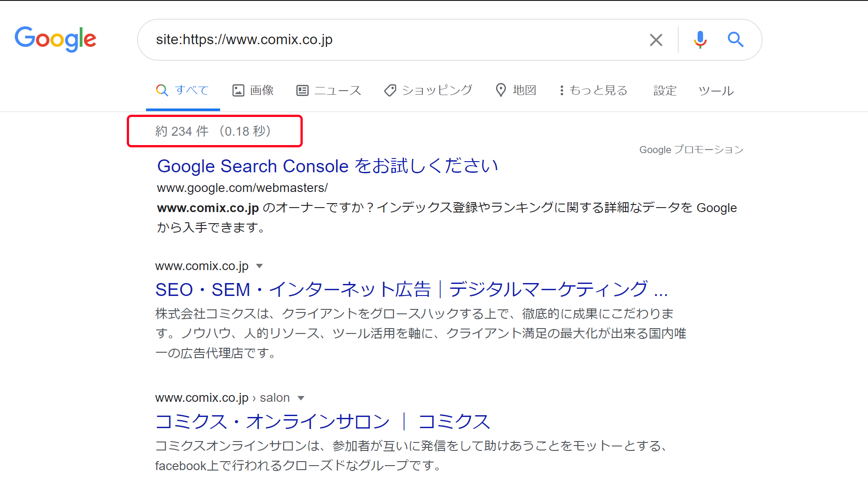The width and height of the screenshot is (868, 500).
Task: Click the Google プロモーション label
Action: click(691, 150)
